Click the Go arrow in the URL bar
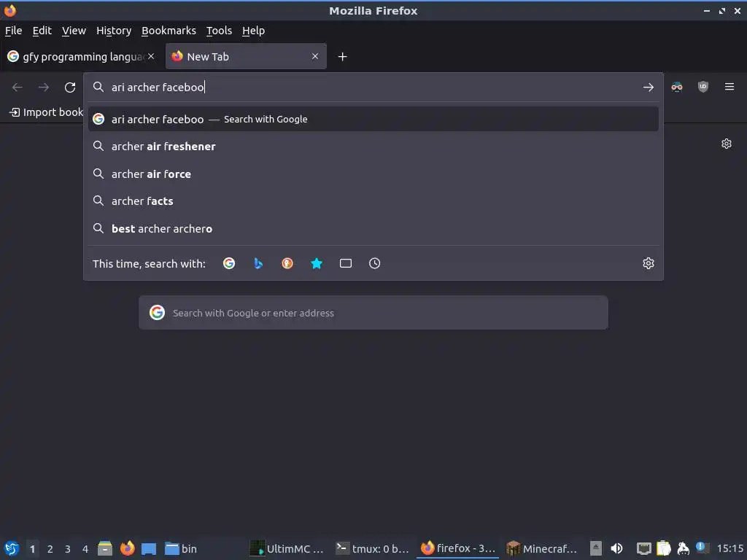 point(648,87)
